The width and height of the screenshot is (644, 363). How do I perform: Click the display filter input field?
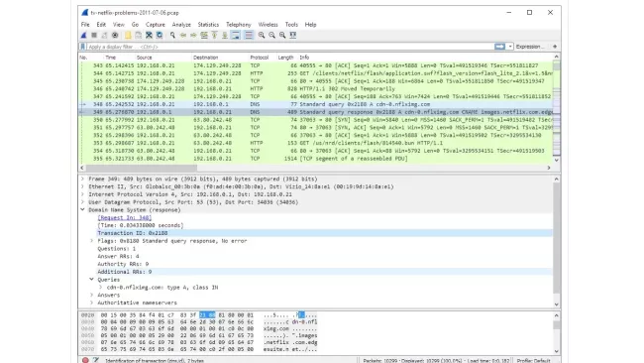(x=290, y=47)
